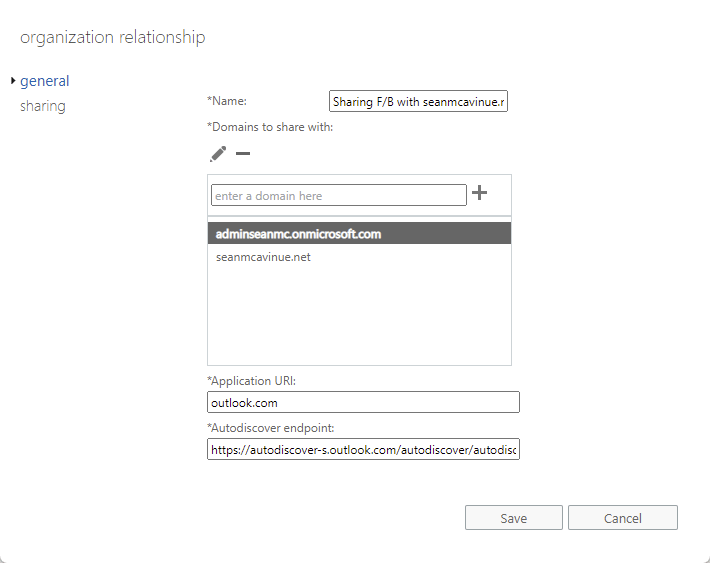The height and width of the screenshot is (563, 710).
Task: Click the minus remove domain icon
Action: tap(243, 153)
